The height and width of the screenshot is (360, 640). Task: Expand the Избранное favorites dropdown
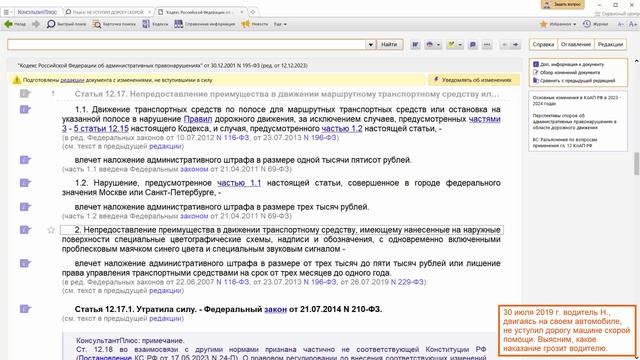click(x=558, y=24)
